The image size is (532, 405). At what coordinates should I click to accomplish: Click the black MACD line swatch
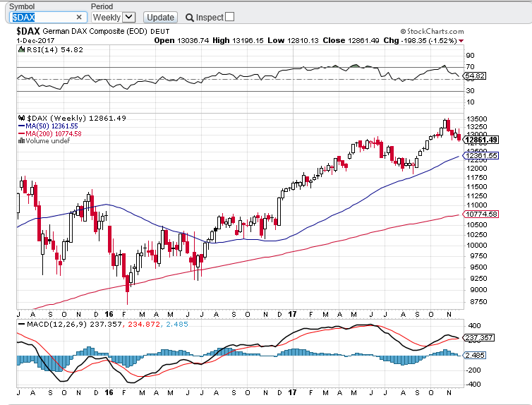click(21, 325)
